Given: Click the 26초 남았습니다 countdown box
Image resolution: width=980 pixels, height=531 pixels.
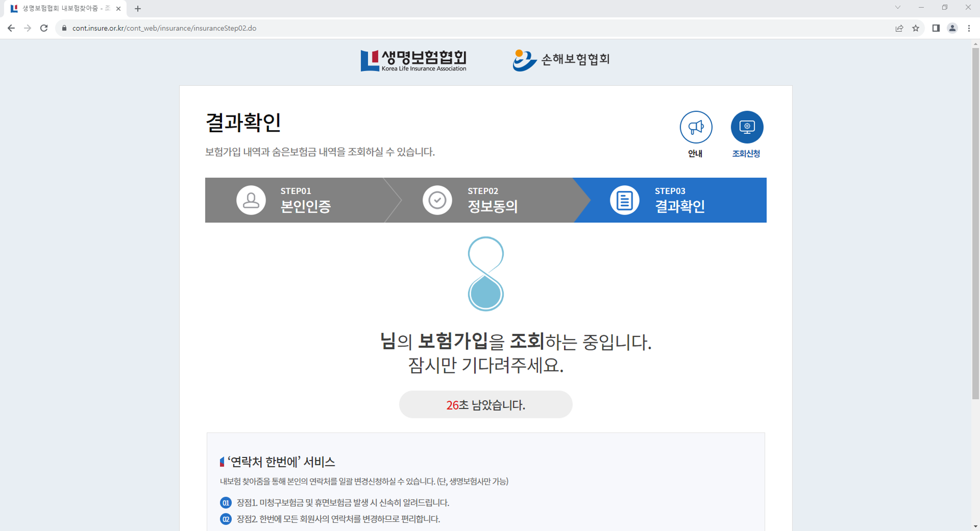Looking at the screenshot, I should click(x=486, y=405).
